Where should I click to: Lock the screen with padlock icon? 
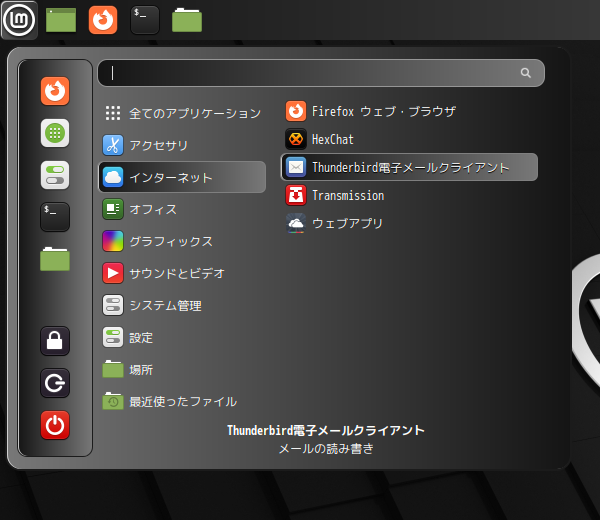[55, 341]
